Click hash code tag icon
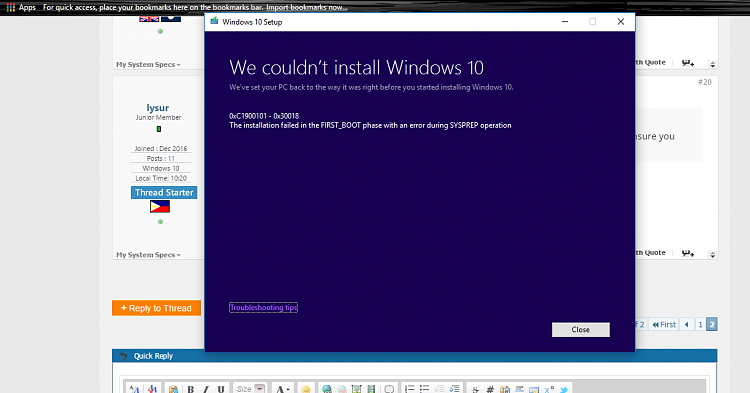 tap(490, 389)
